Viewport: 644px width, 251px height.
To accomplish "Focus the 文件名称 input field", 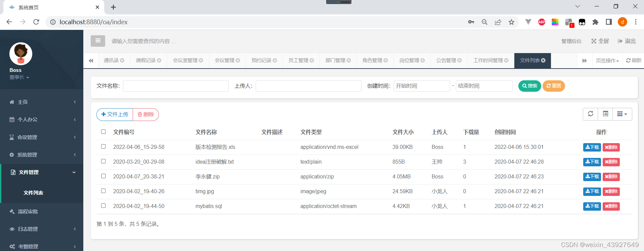I will [x=176, y=86].
